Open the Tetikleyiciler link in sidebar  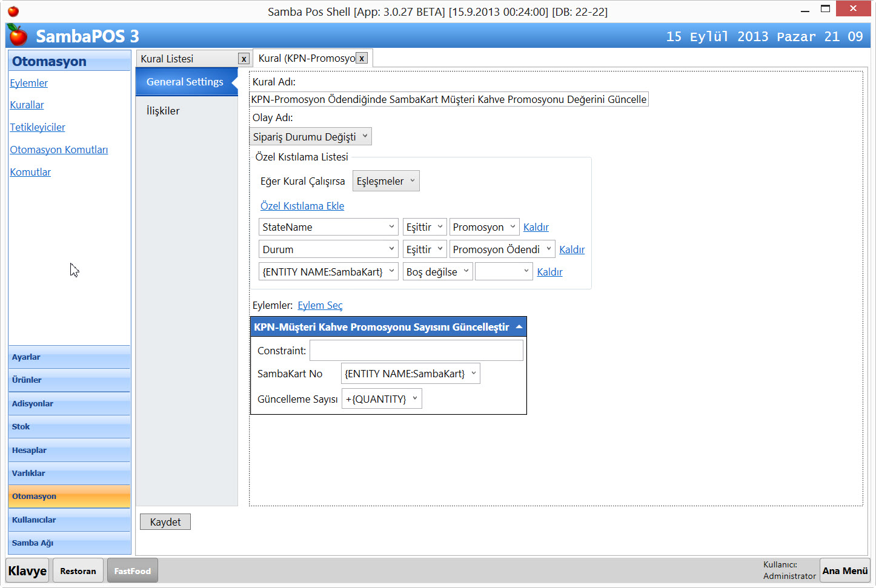[38, 127]
